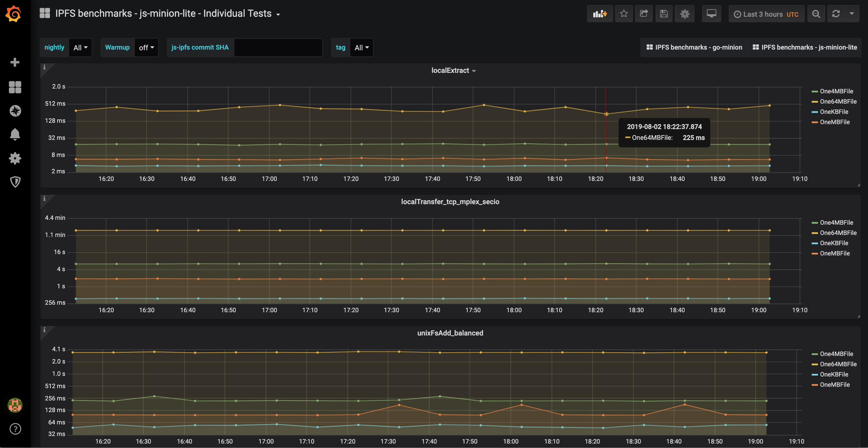Click the Add panel icon
This screenshot has height=448, width=868.
(x=600, y=14)
